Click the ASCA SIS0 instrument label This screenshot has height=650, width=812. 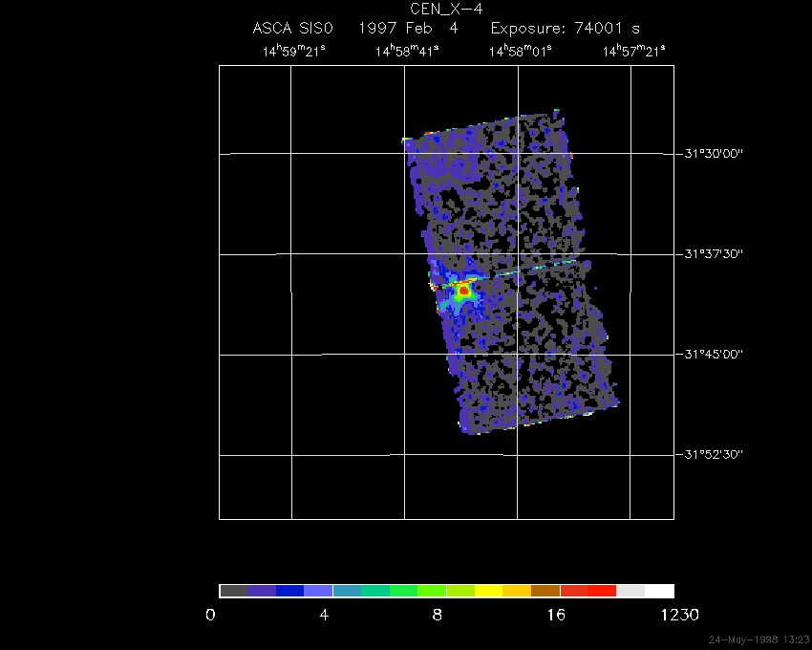pos(292,28)
